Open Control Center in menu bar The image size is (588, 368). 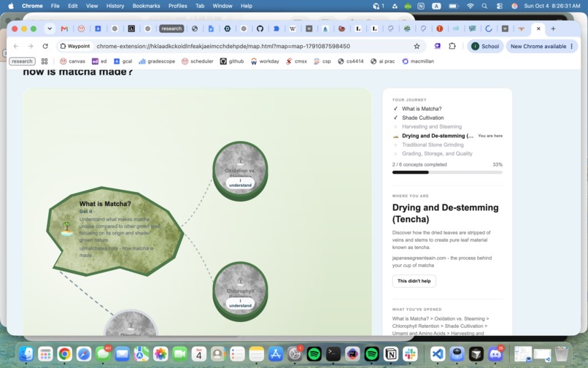(x=499, y=6)
